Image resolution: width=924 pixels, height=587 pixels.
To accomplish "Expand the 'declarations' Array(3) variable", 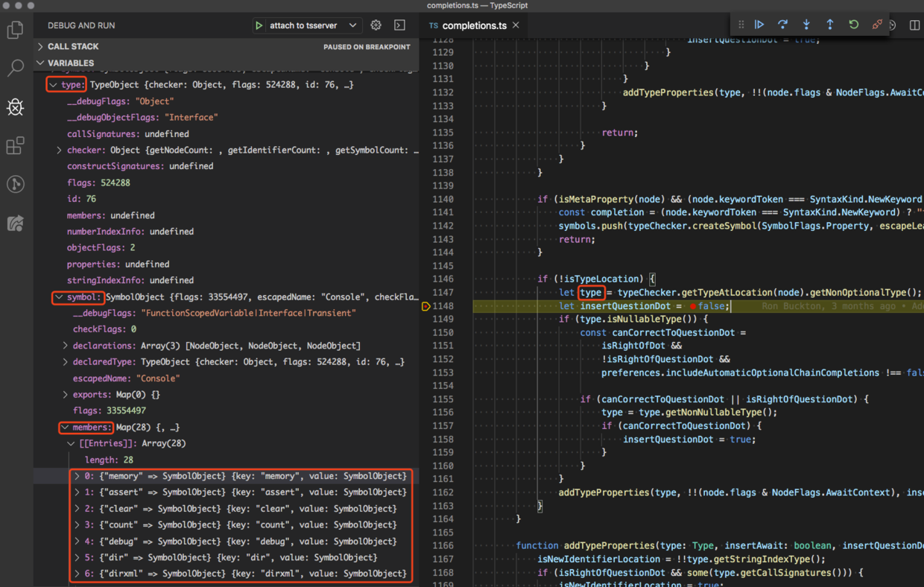I will click(66, 346).
